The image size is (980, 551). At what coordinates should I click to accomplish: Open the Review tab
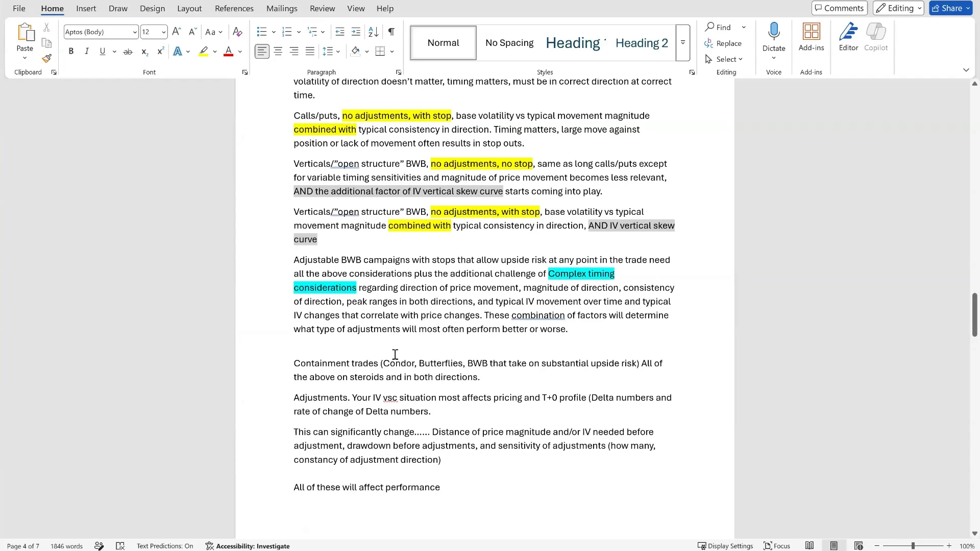tap(323, 8)
